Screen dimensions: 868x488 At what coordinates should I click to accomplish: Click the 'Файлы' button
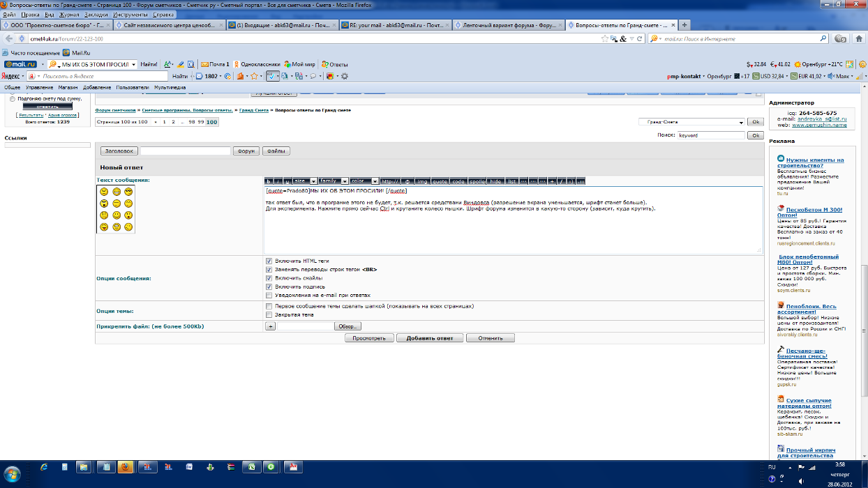pos(277,151)
